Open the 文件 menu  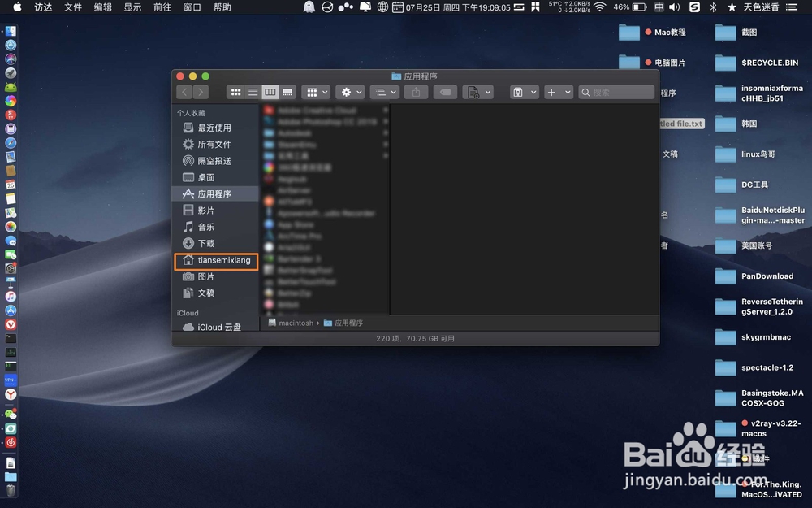[x=73, y=7]
